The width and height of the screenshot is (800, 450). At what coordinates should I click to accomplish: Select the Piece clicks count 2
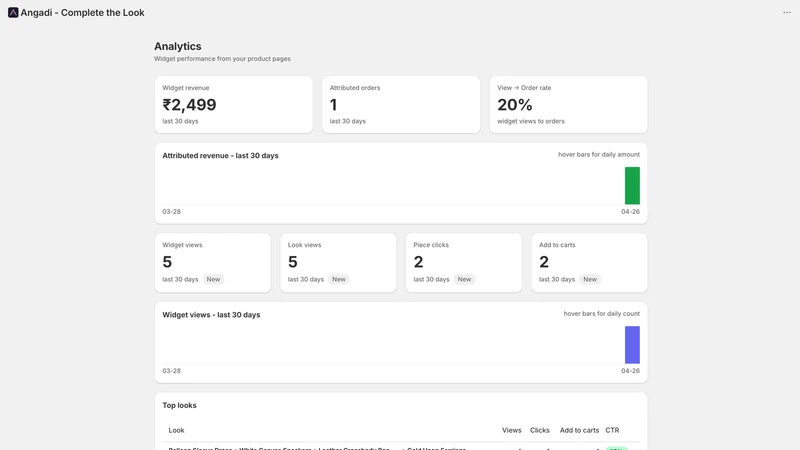point(418,262)
